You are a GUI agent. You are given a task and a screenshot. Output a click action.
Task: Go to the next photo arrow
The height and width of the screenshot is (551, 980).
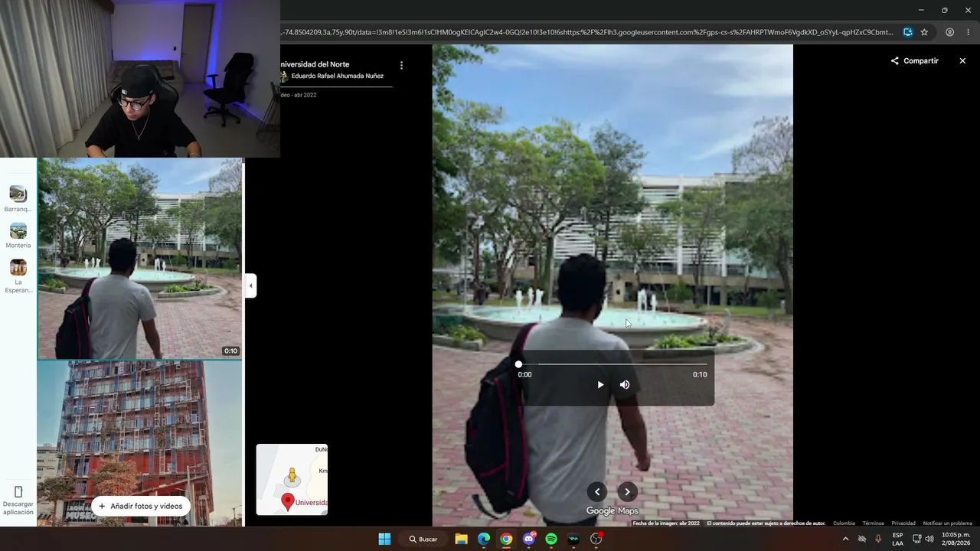(x=628, y=492)
